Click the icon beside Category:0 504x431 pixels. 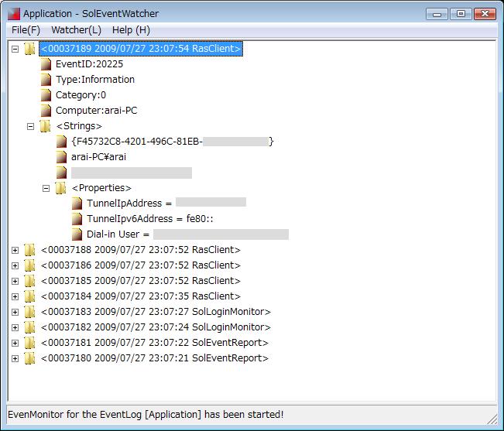(46, 95)
